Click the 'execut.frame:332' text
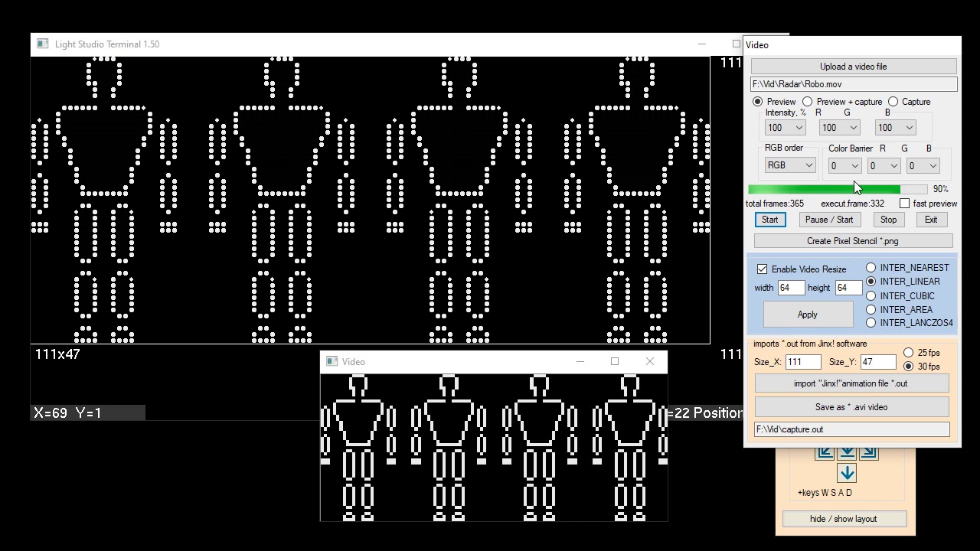The height and width of the screenshot is (551, 980). coord(852,204)
